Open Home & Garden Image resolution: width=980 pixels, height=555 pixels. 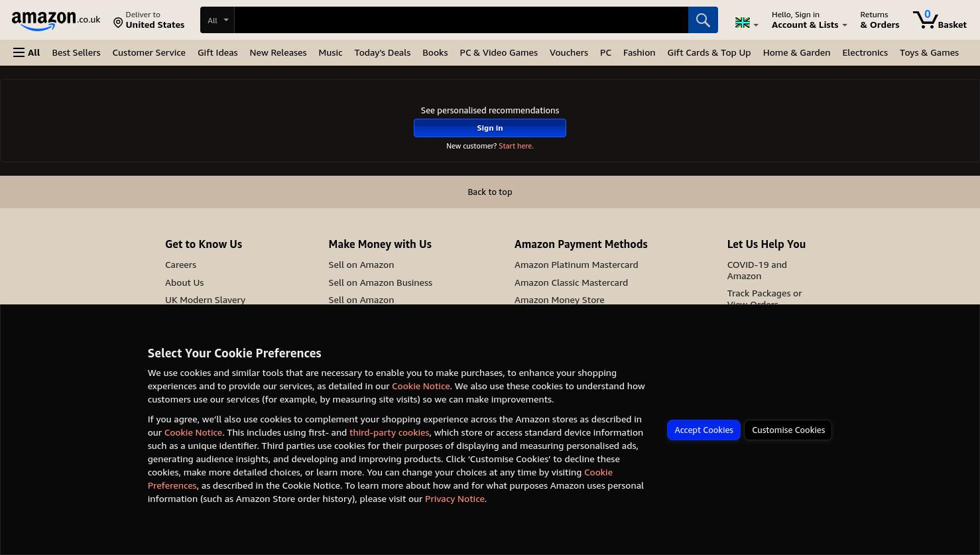point(796,52)
